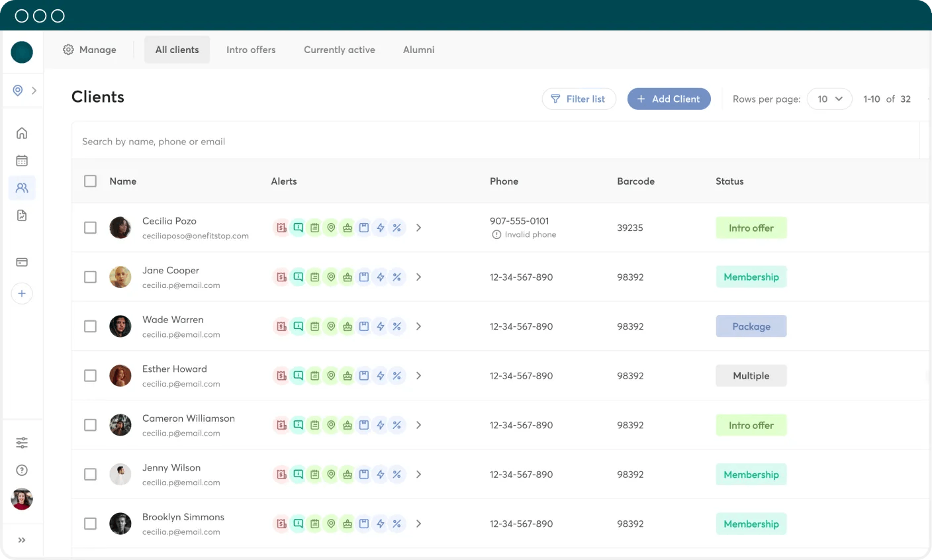Open the Filter list button

pyautogui.click(x=579, y=99)
